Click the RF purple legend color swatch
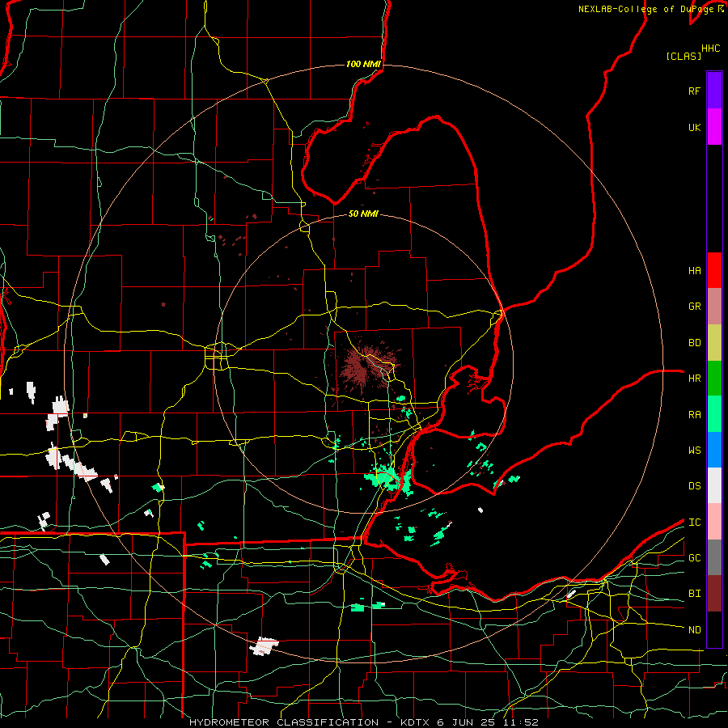This screenshot has height=728, width=728. coord(714,91)
